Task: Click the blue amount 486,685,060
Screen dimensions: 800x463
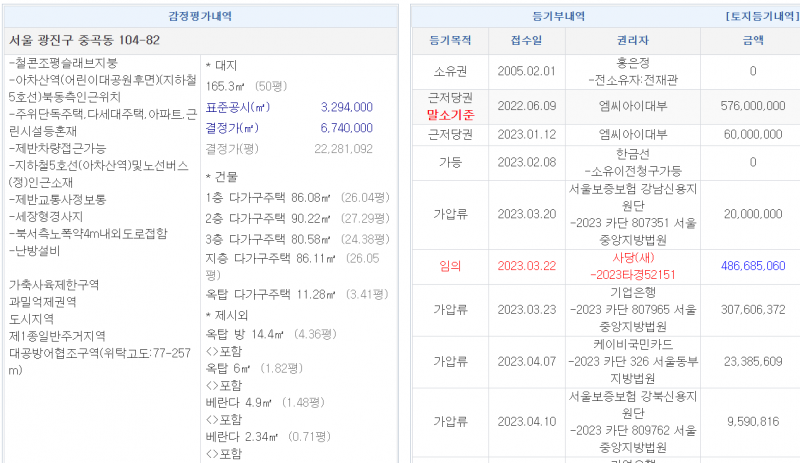Action: 752,265
